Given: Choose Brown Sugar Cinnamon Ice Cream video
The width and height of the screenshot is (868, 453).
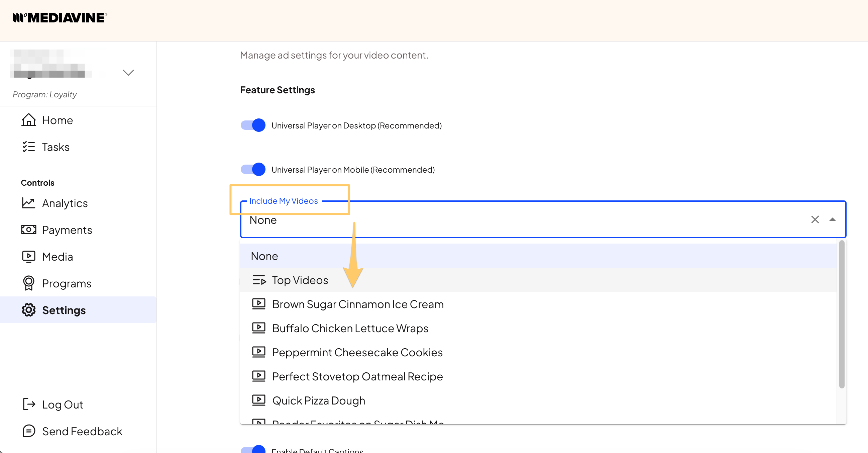Looking at the screenshot, I should (357, 304).
